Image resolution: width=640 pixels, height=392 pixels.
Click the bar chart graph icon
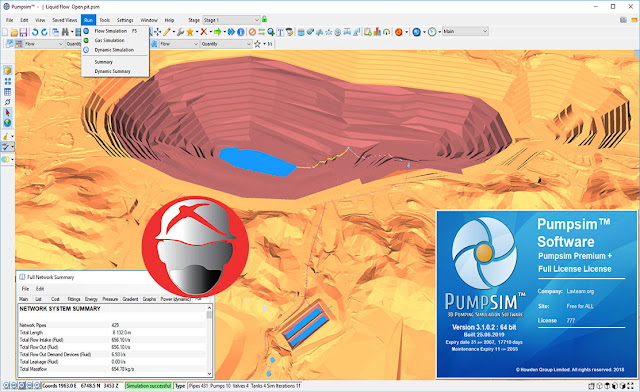377,32
